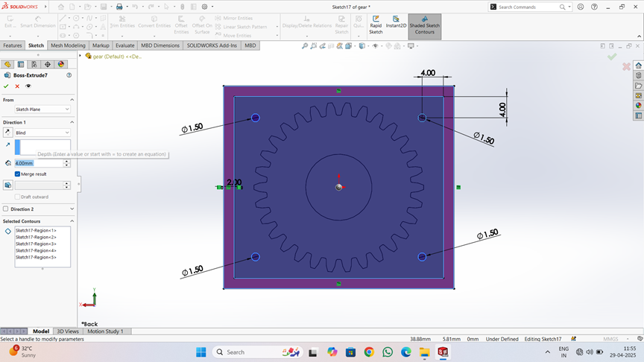Click the Previous View icon in the view toolbar
Image resolution: width=644 pixels, height=362 pixels.
point(323,46)
